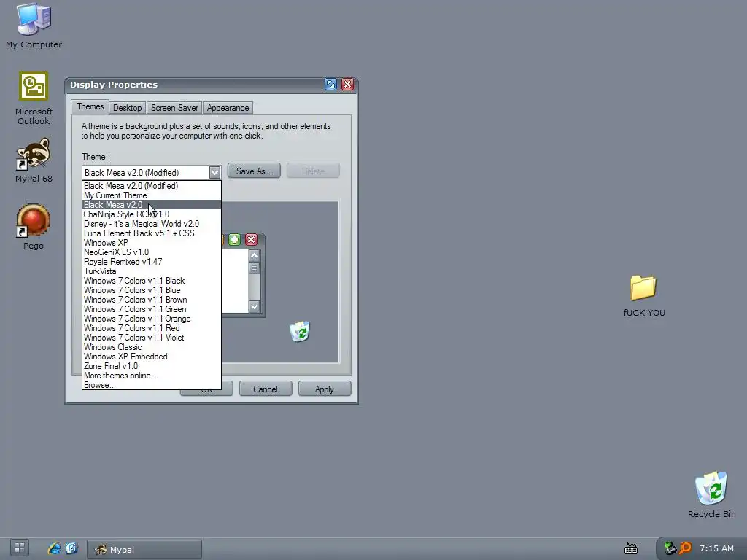Select Windows 7 Colors v1.1 Violet

click(x=152, y=338)
